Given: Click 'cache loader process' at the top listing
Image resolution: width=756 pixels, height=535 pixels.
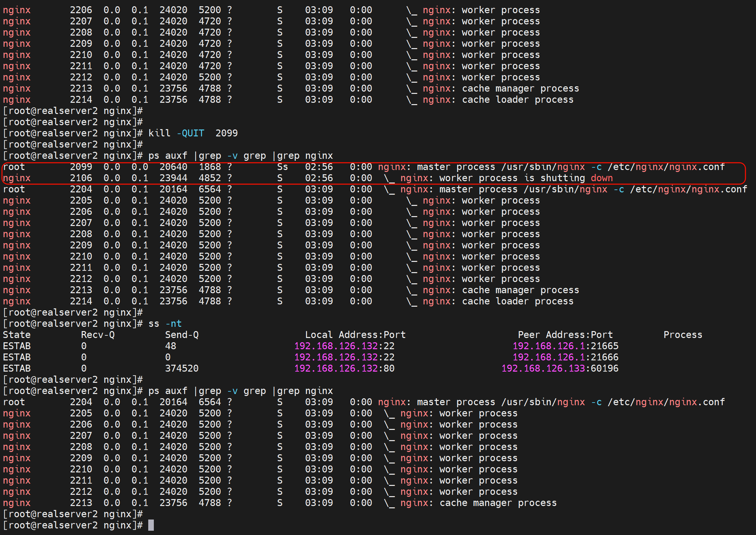Looking at the screenshot, I should click(518, 99).
